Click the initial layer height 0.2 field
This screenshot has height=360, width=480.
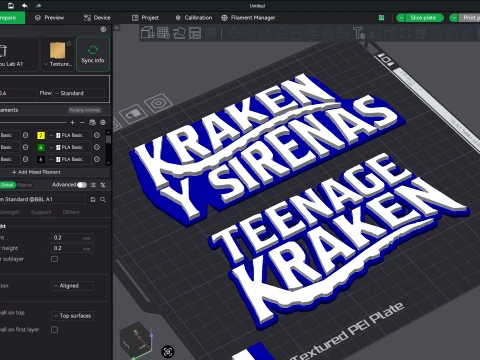coord(72,248)
